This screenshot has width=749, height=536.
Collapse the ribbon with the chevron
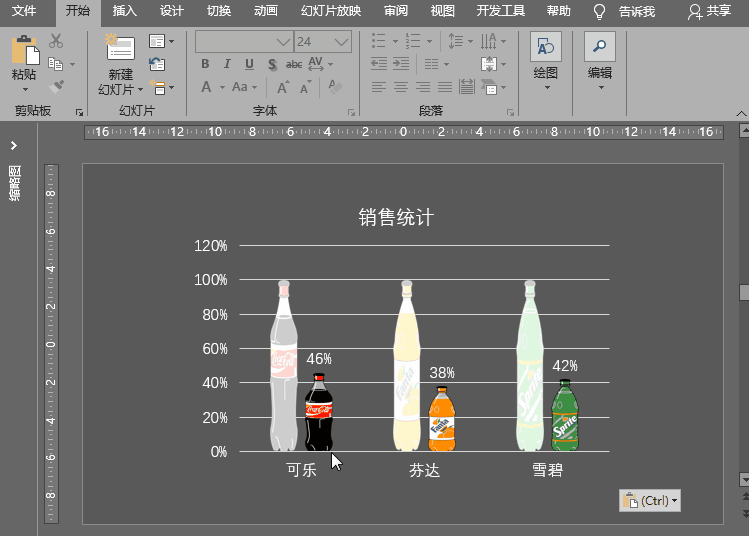click(x=741, y=113)
